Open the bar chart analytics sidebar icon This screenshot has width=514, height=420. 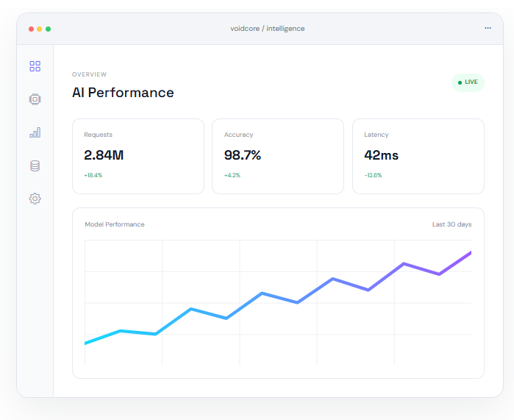[x=35, y=132]
